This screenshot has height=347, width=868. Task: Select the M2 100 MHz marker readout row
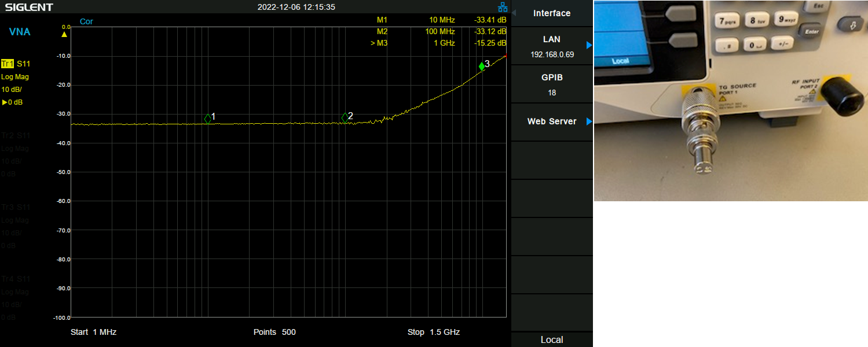pyautogui.click(x=441, y=31)
